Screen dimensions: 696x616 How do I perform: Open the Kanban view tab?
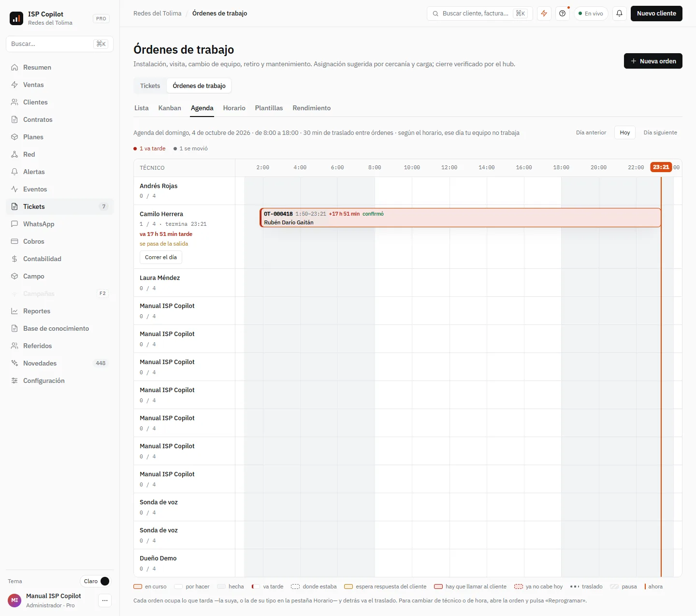click(170, 108)
